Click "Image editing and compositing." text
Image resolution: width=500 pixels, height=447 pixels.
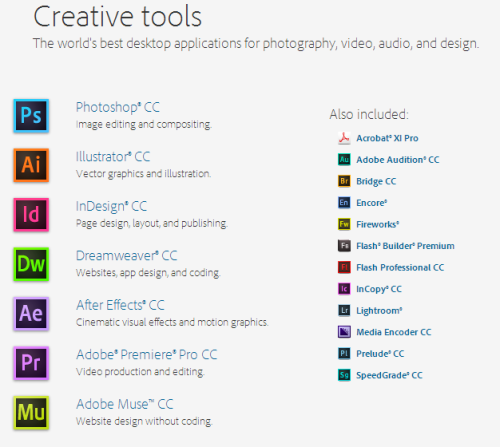[144, 124]
